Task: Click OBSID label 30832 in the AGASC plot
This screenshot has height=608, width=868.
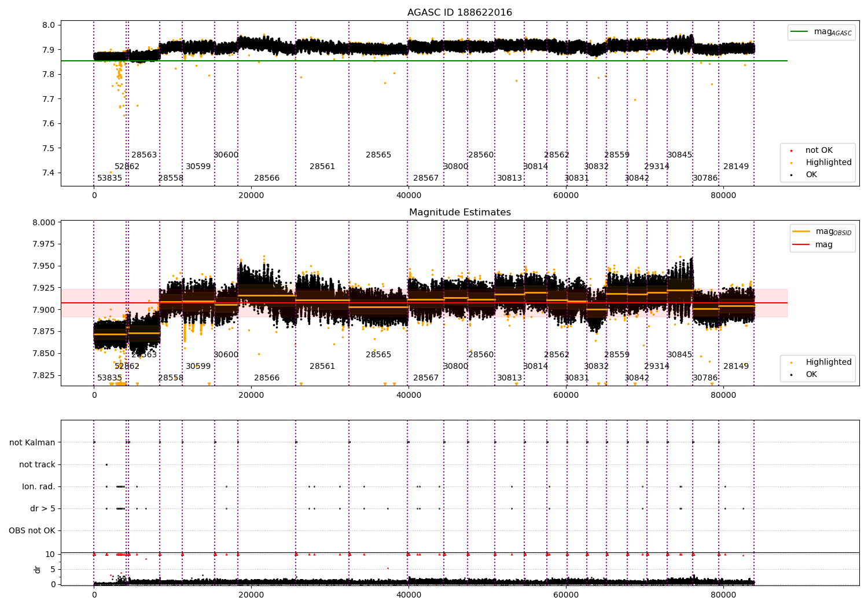Action: click(597, 167)
